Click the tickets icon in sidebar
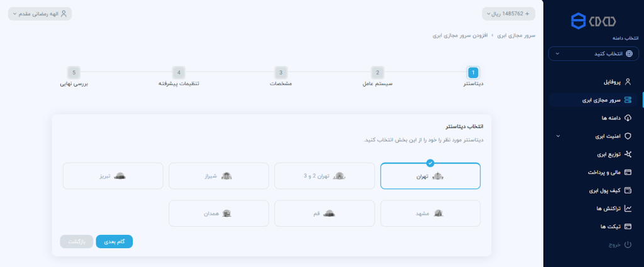This screenshot has height=267, width=644. (627, 226)
